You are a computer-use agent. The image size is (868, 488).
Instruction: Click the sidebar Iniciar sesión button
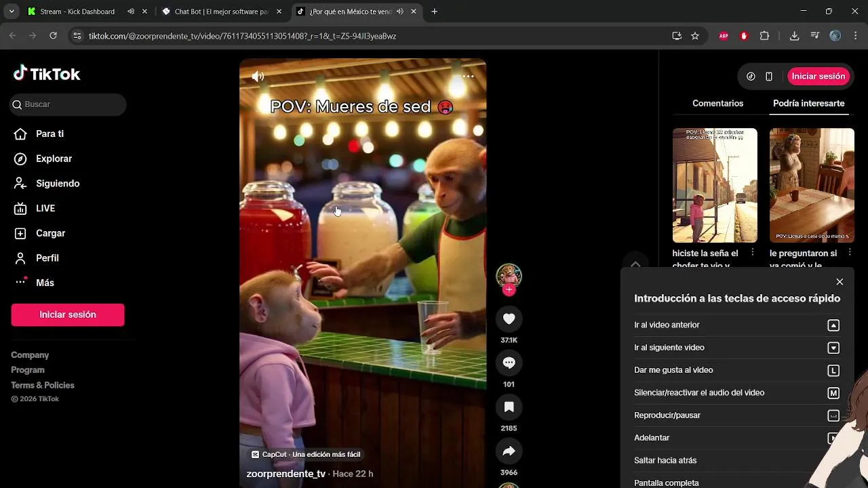tap(68, 314)
